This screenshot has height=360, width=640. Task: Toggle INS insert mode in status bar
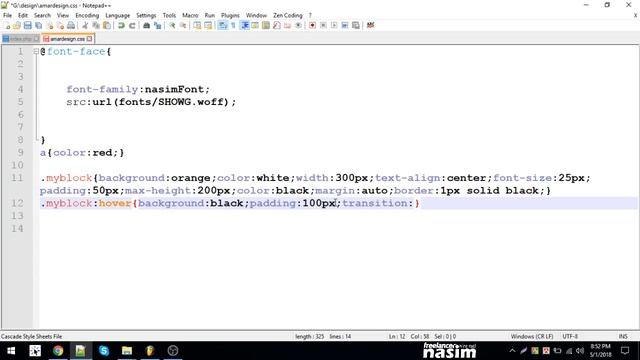point(623,336)
